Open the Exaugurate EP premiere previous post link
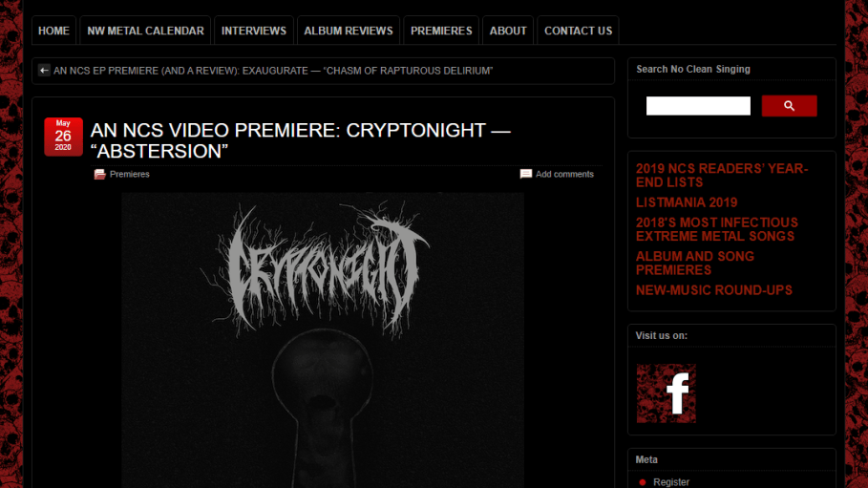This screenshot has height=488, width=868. 273,71
